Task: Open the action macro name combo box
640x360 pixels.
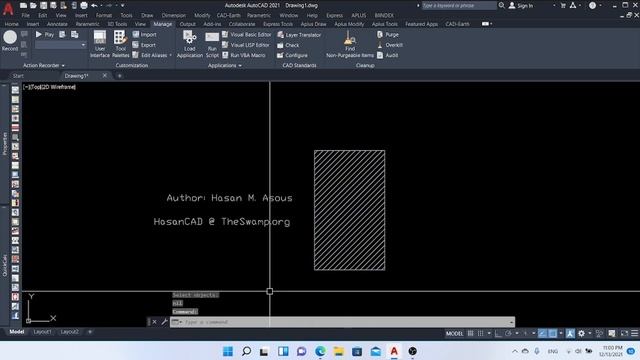Action: tap(60, 45)
